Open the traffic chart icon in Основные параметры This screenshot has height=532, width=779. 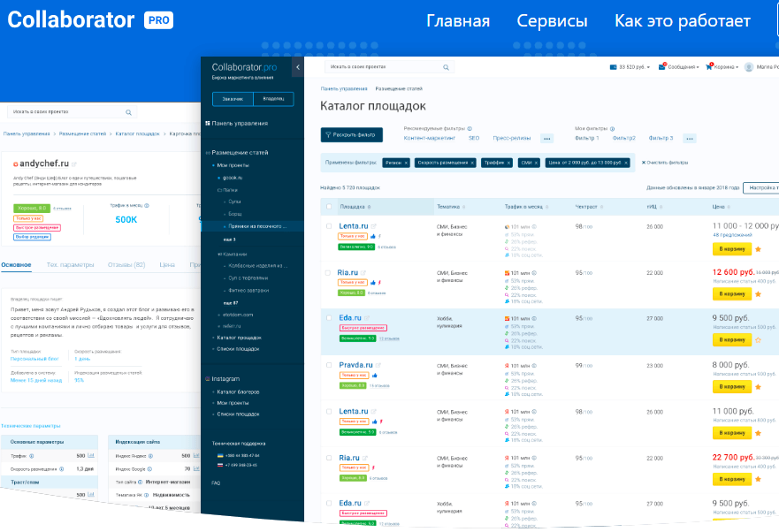91,455
